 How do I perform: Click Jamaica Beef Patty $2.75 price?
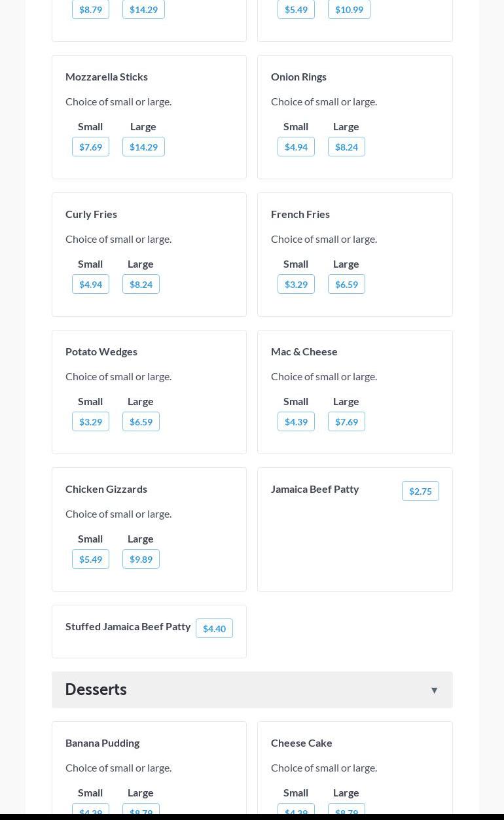tap(420, 491)
